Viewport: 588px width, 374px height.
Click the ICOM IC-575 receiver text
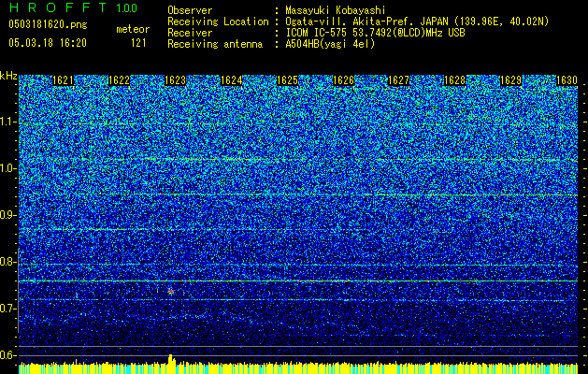(x=375, y=33)
